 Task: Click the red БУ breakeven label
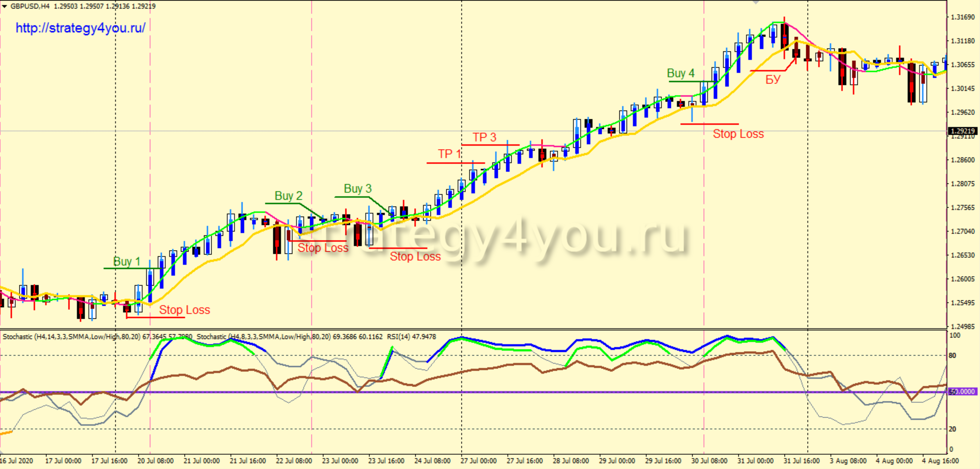coord(773,80)
